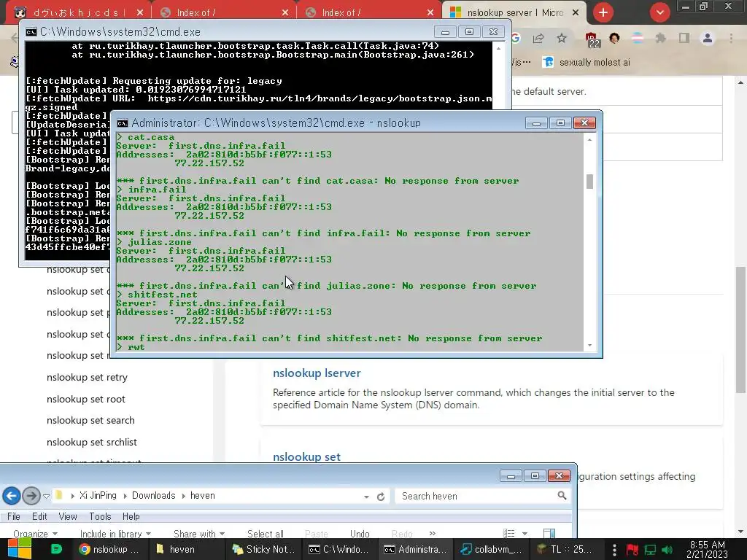
Task: Toggle the Chrome side panel icon
Action: pos(684,38)
